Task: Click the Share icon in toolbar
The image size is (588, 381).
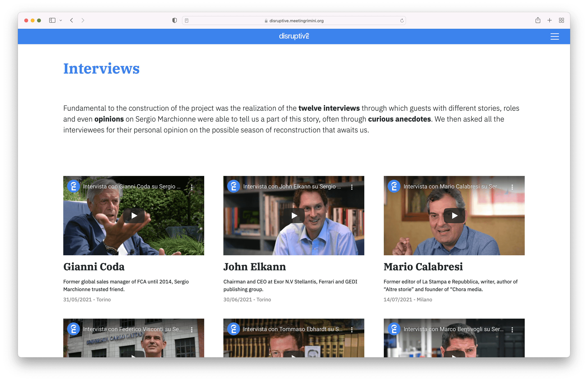Action: click(x=538, y=20)
